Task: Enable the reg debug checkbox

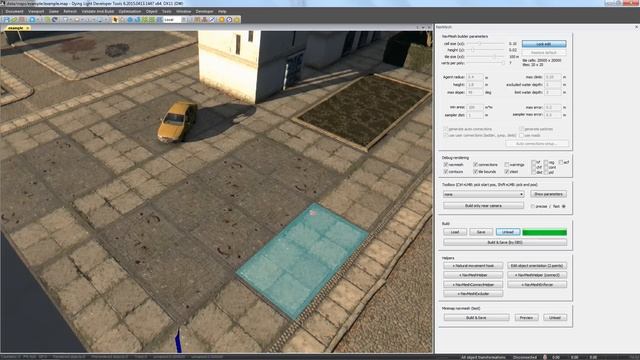Action: point(546,162)
